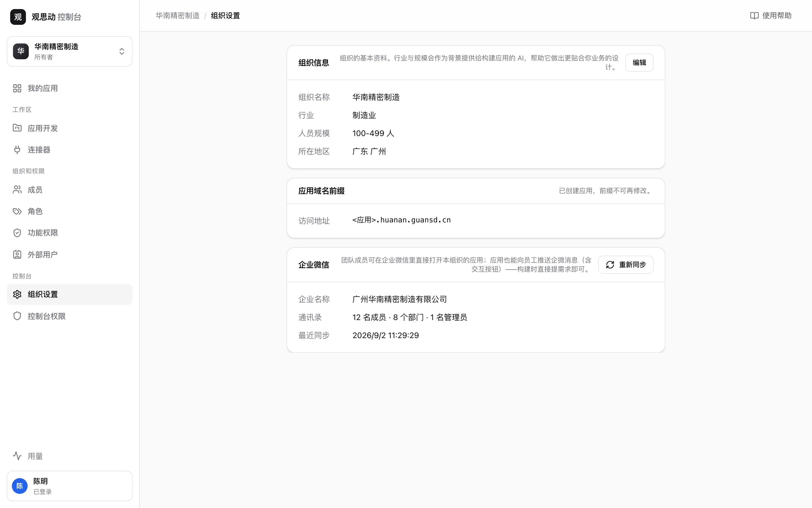Click the sync time 2026/9/2 11:29:29
The width and height of the screenshot is (812, 508).
385,335
